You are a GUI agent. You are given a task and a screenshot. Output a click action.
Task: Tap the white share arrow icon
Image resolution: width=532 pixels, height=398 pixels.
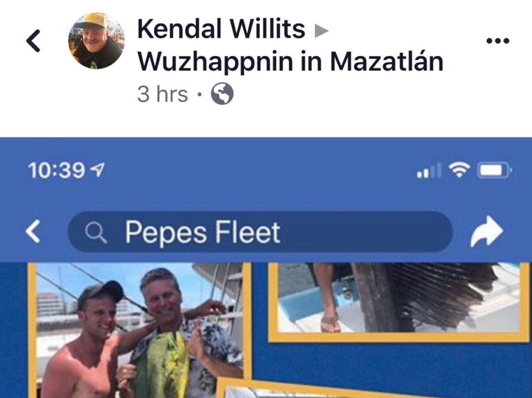click(x=487, y=232)
